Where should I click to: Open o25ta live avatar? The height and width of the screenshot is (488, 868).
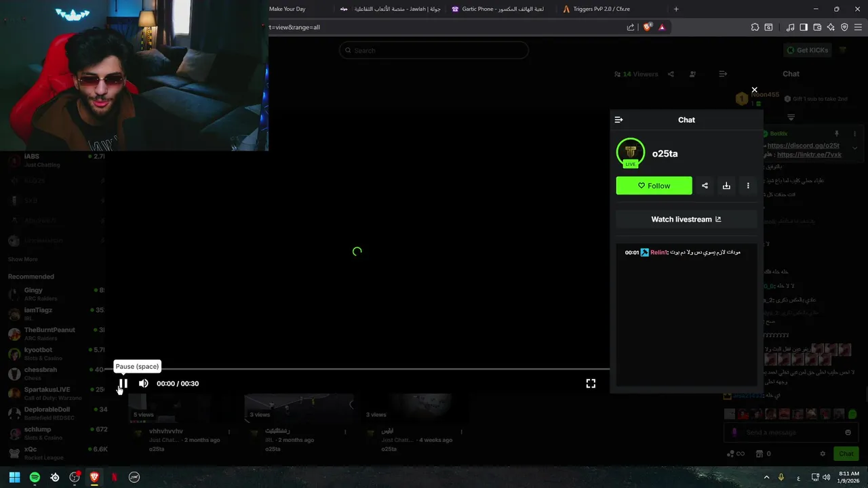point(631,152)
